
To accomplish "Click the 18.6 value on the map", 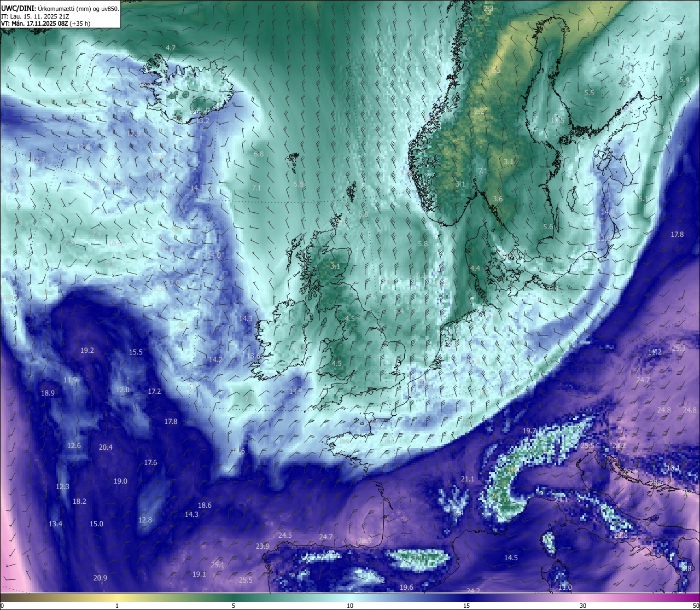I will (205, 506).
